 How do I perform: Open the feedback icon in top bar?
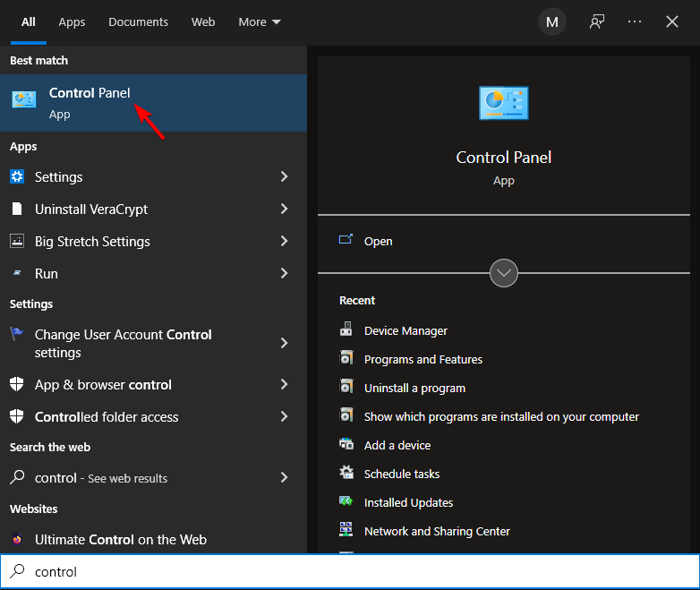click(597, 22)
